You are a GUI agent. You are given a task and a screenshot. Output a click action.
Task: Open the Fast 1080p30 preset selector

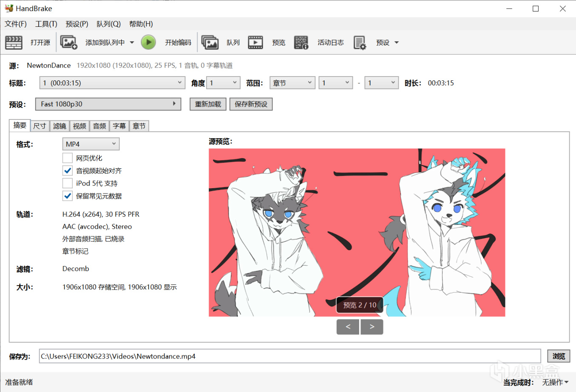(x=108, y=104)
